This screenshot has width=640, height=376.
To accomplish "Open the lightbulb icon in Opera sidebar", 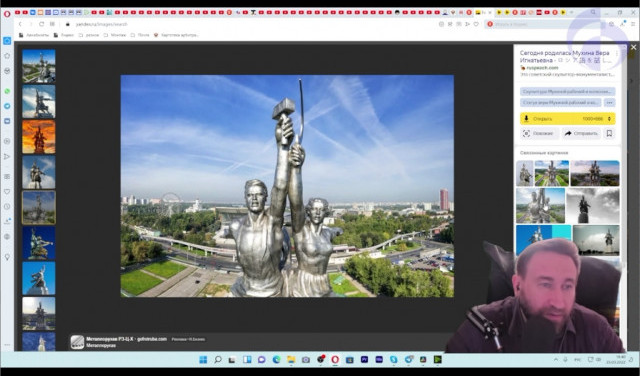I will 7,257.
